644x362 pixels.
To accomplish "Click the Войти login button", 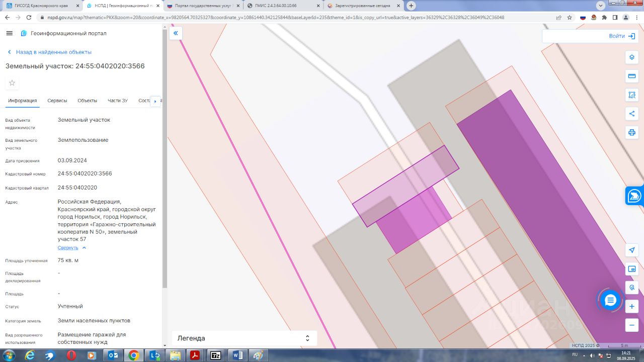I will coord(621,36).
